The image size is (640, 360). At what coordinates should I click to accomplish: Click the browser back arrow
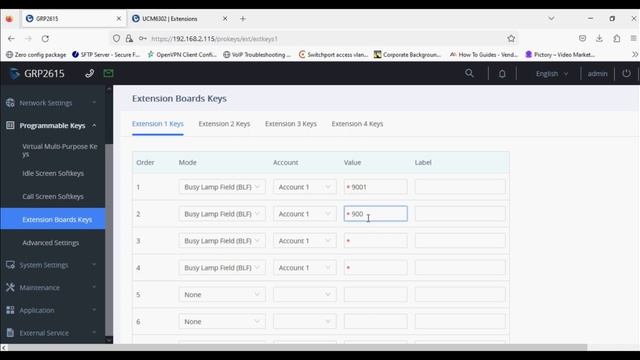point(11,39)
